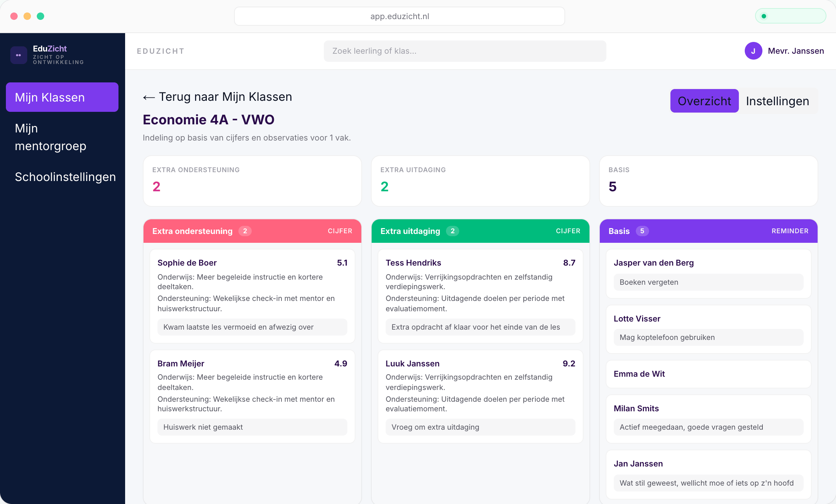Click the count badge 5 beside Basis
Viewport: 836px width, 504px height.
[x=642, y=231]
